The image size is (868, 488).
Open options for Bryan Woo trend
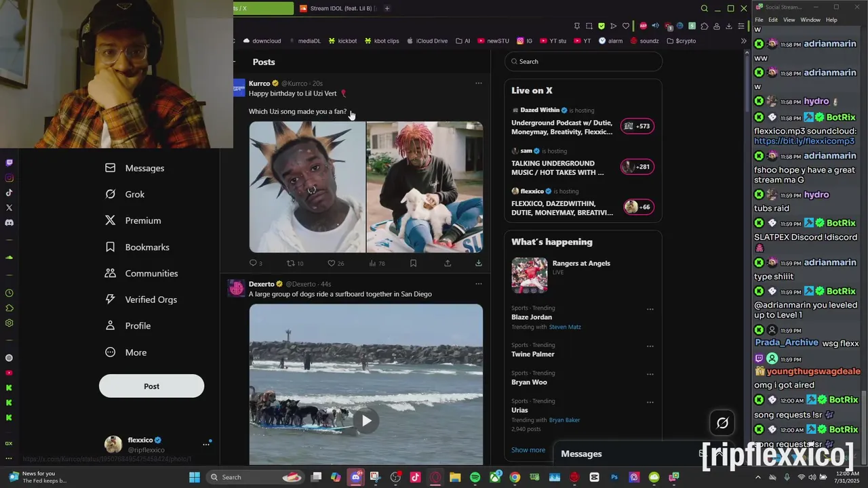(x=650, y=374)
